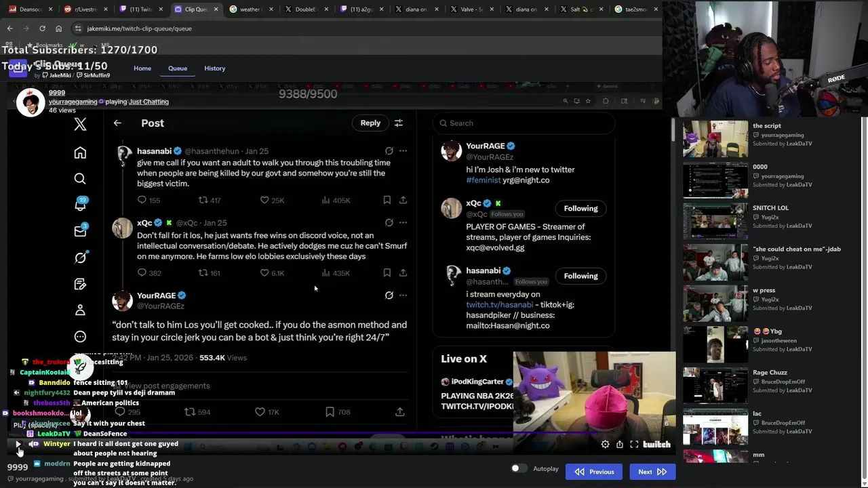The width and height of the screenshot is (868, 488).
Task: Open more menu on xQc's tweet
Action: [x=403, y=222]
